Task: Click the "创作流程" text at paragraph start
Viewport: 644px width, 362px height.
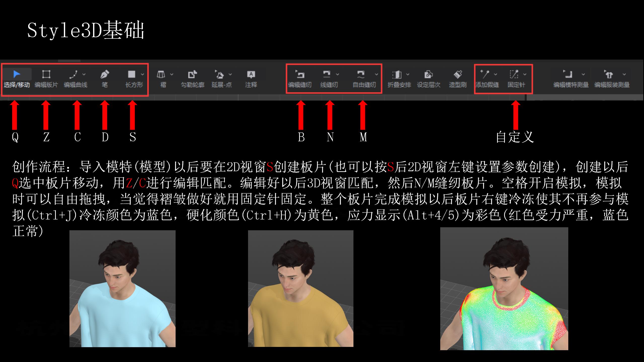Action: pos(39,167)
